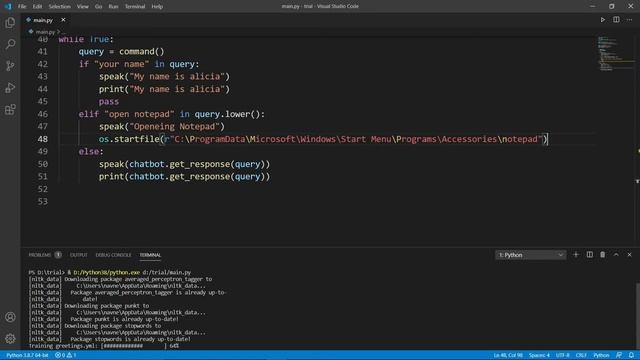
Task: Click 'print(chatbot.get_response(query))' line 51
Action: 184,176
